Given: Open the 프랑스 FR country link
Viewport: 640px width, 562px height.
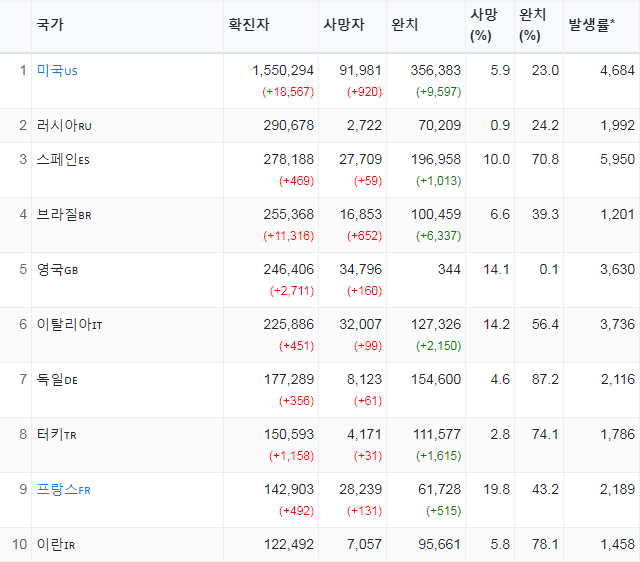Looking at the screenshot, I should pos(63,489).
